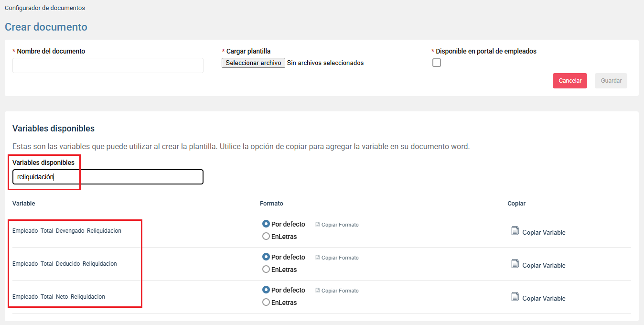
Task: Choose Por defecto for Deducido variable
Action: pyautogui.click(x=266, y=257)
